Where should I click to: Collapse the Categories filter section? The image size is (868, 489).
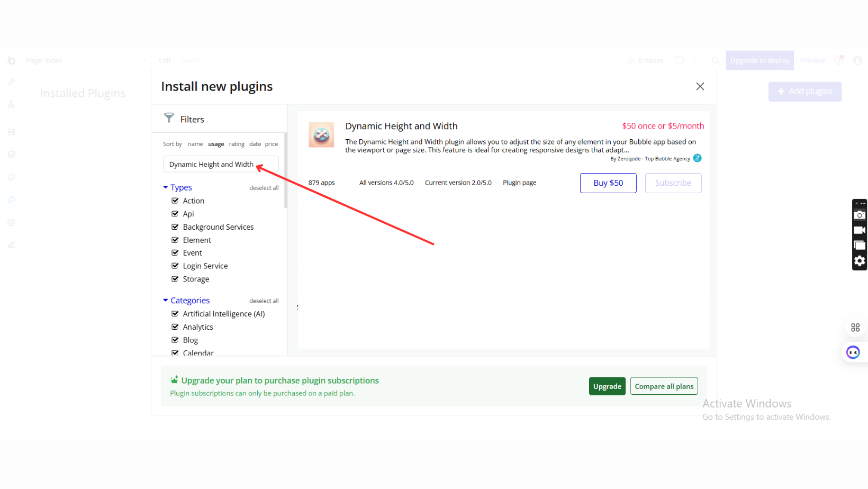point(166,301)
